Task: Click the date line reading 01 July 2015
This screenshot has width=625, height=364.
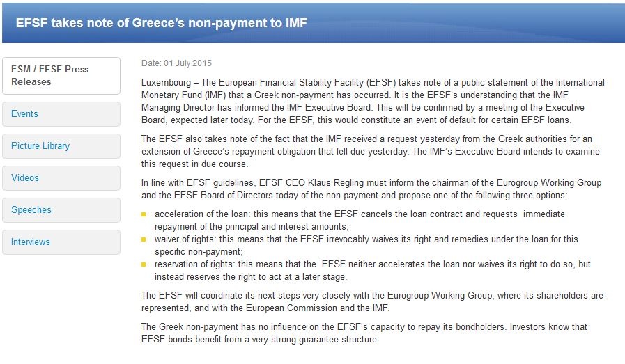Action: click(176, 63)
